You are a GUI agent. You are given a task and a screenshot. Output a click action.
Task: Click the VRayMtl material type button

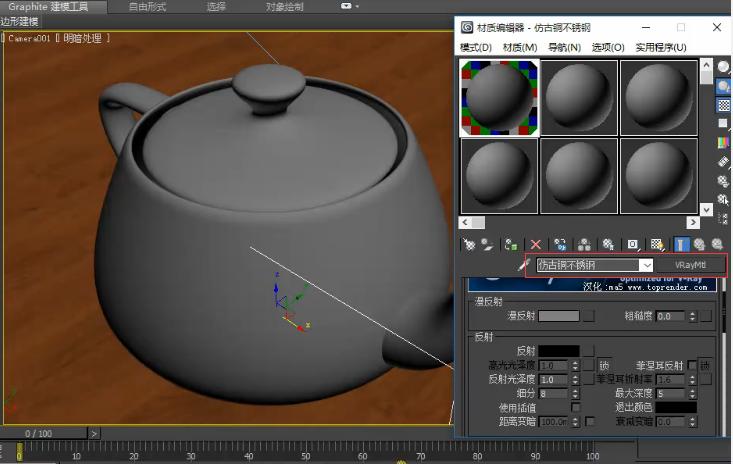pyautogui.click(x=690, y=265)
